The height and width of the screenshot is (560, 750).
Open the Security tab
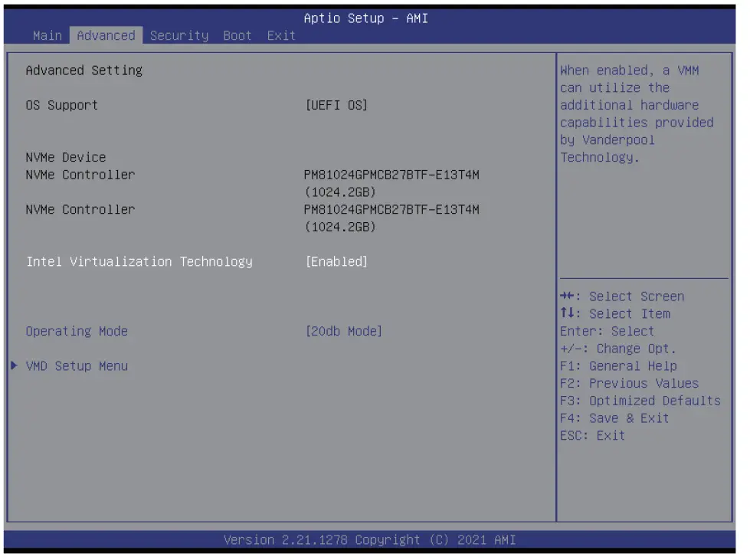(179, 35)
